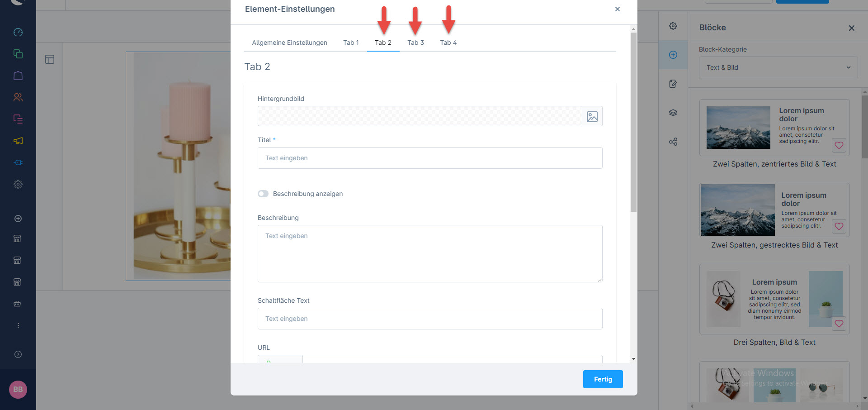
Task: Close the Blöcke panel
Action: [x=851, y=28]
